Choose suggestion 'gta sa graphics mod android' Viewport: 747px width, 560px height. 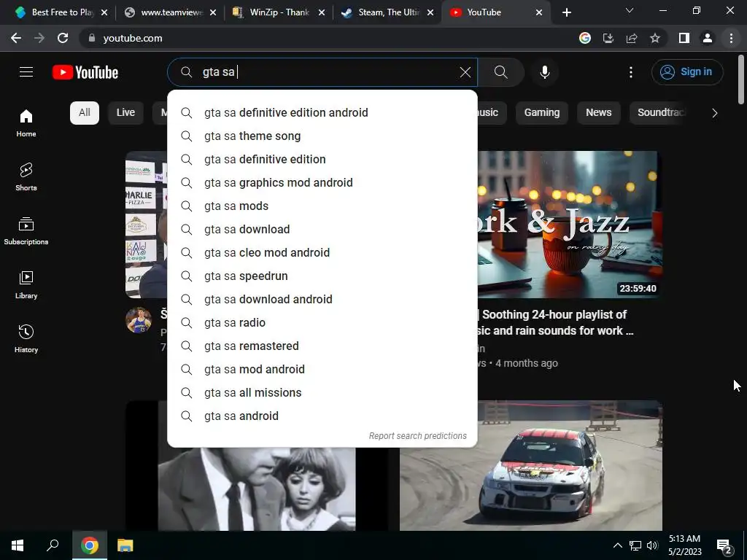pos(322,183)
